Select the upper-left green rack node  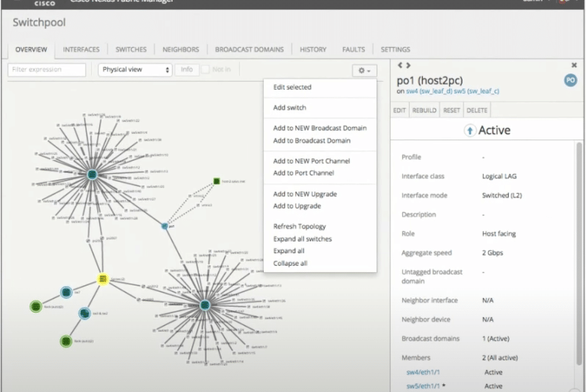36,307
